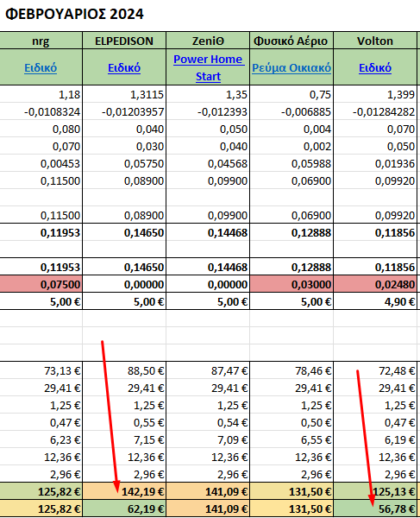This screenshot has width=420, height=518.
Task: Select the 4,90 € fixed fee cell
Action: coord(375,301)
